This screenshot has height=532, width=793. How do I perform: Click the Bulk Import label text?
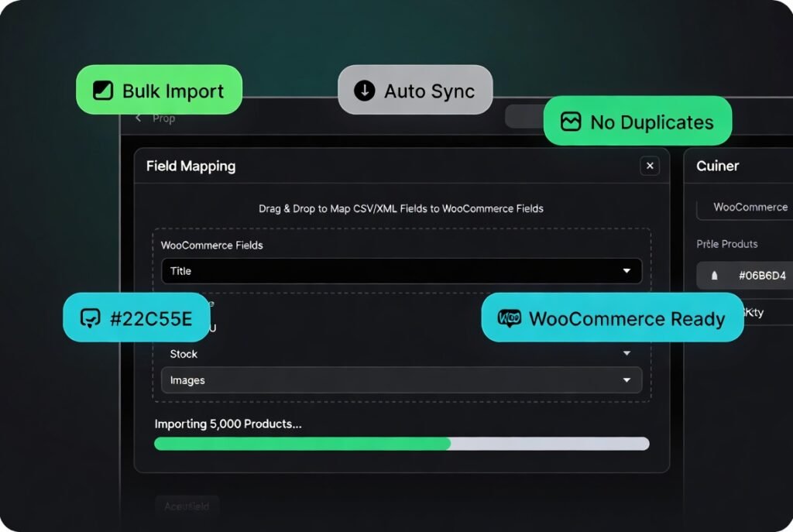coord(173,91)
